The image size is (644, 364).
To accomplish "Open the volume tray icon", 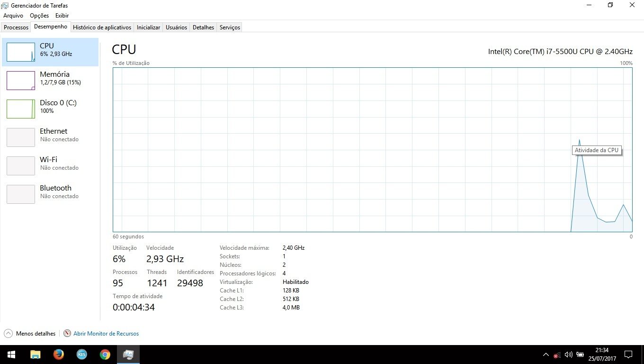I will (568, 355).
